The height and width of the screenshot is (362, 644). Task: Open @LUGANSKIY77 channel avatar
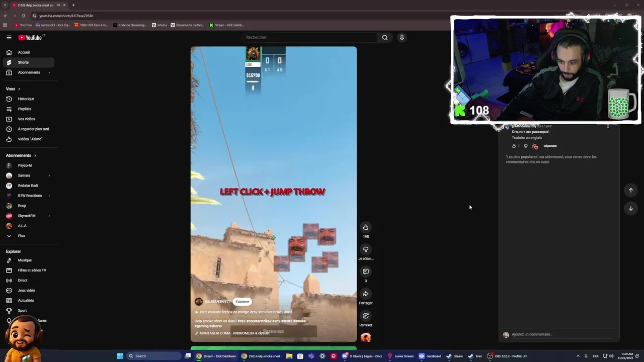coord(199,302)
